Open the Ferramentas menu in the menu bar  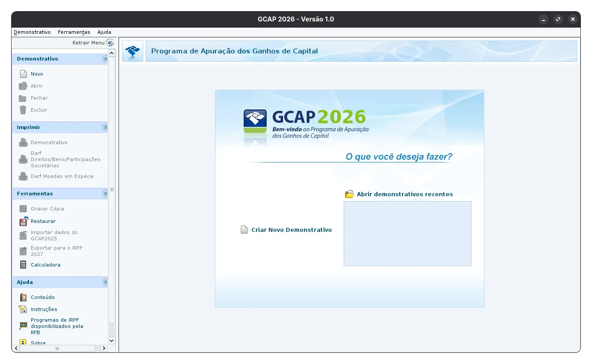click(x=74, y=32)
